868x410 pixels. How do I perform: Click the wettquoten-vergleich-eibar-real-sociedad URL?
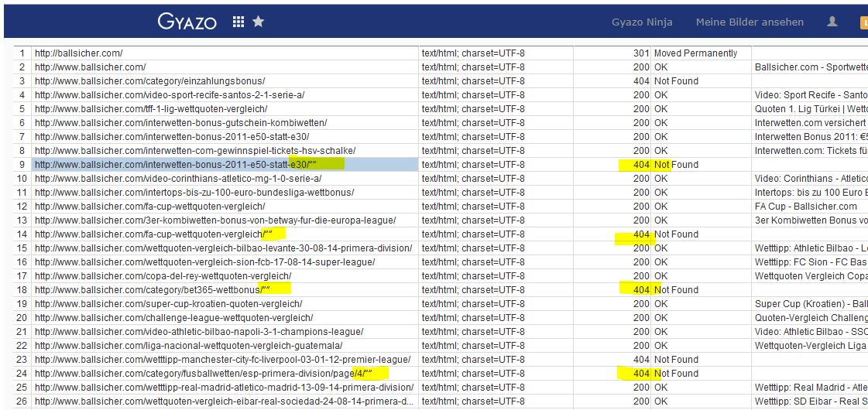coord(225,401)
